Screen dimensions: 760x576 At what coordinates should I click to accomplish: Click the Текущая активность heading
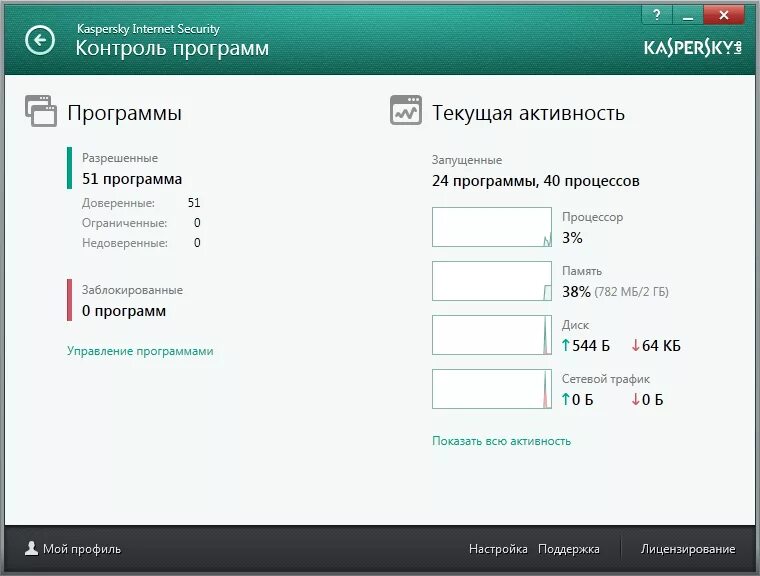click(528, 113)
